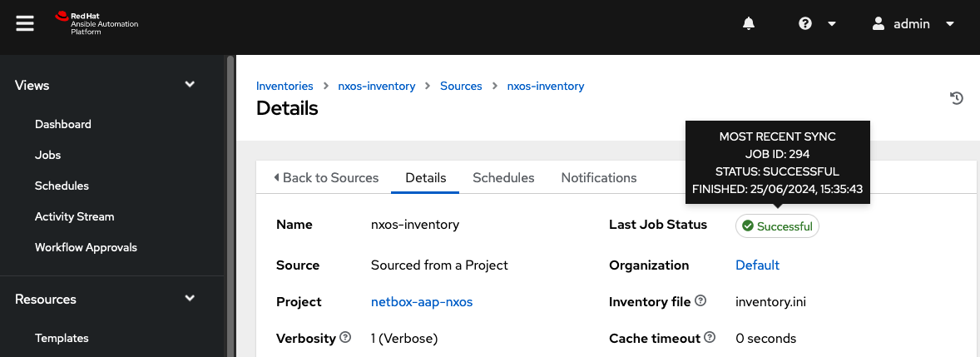Go Back to Sources tab
This screenshot has width=980, height=357.
click(326, 177)
